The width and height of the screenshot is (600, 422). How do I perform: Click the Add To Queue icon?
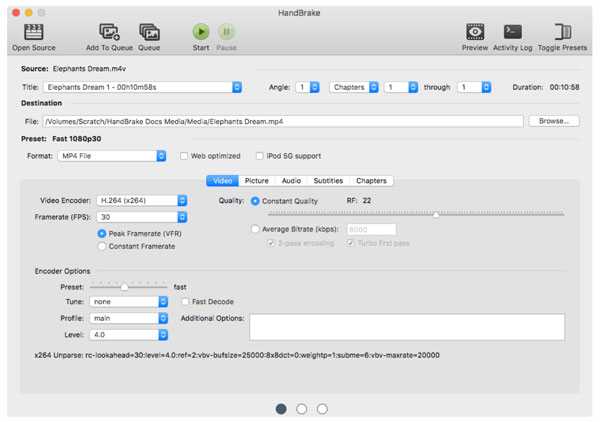click(x=109, y=32)
